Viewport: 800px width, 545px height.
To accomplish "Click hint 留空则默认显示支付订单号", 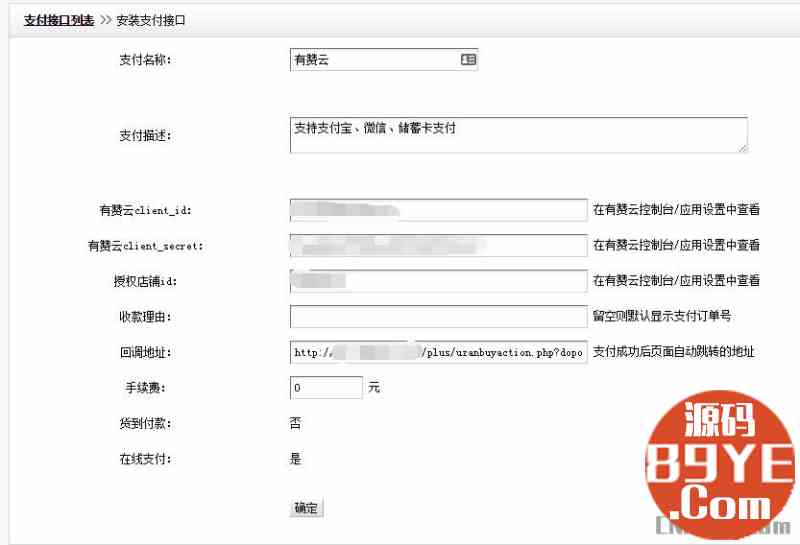I will [x=662, y=316].
